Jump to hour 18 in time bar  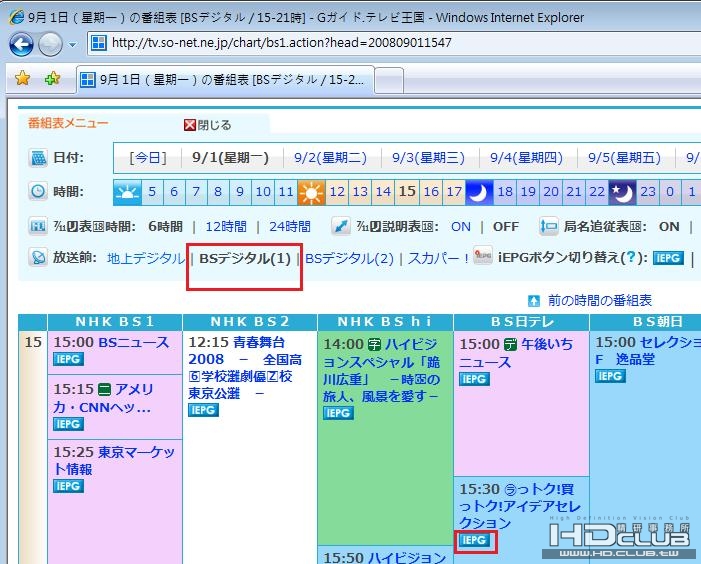coord(505,193)
